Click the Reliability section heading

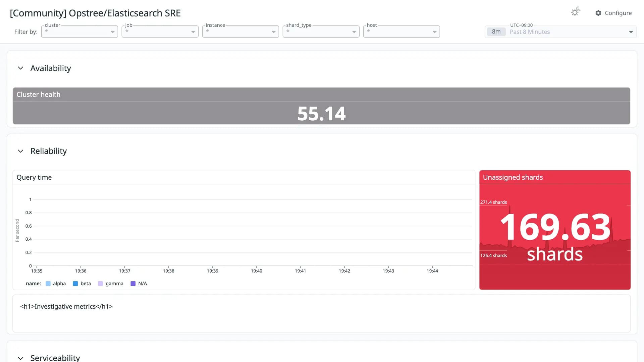pyautogui.click(x=49, y=151)
